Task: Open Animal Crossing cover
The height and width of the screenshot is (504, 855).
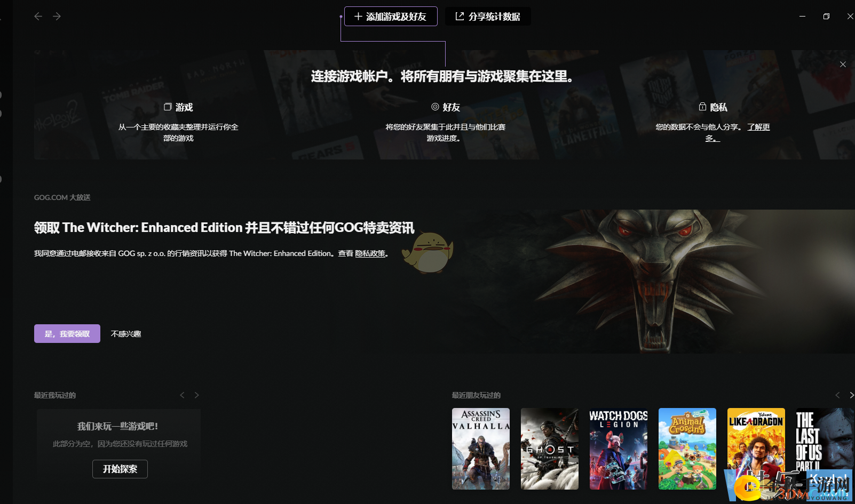Action: click(687, 449)
